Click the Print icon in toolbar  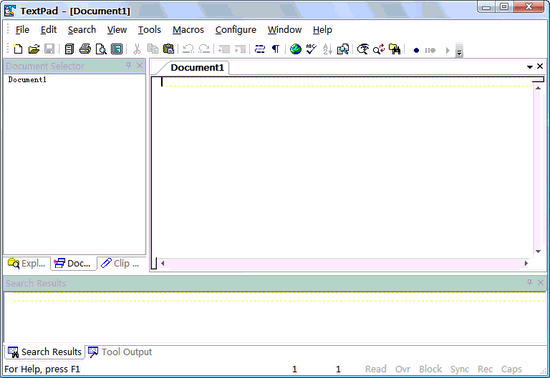point(85,49)
